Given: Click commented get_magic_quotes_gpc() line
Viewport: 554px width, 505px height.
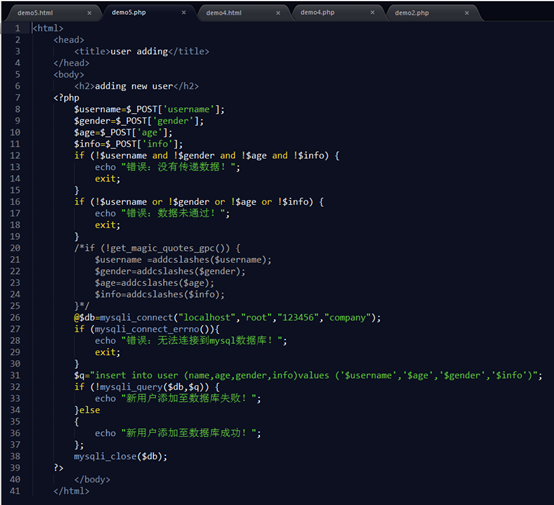Looking at the screenshot, I should (157, 248).
